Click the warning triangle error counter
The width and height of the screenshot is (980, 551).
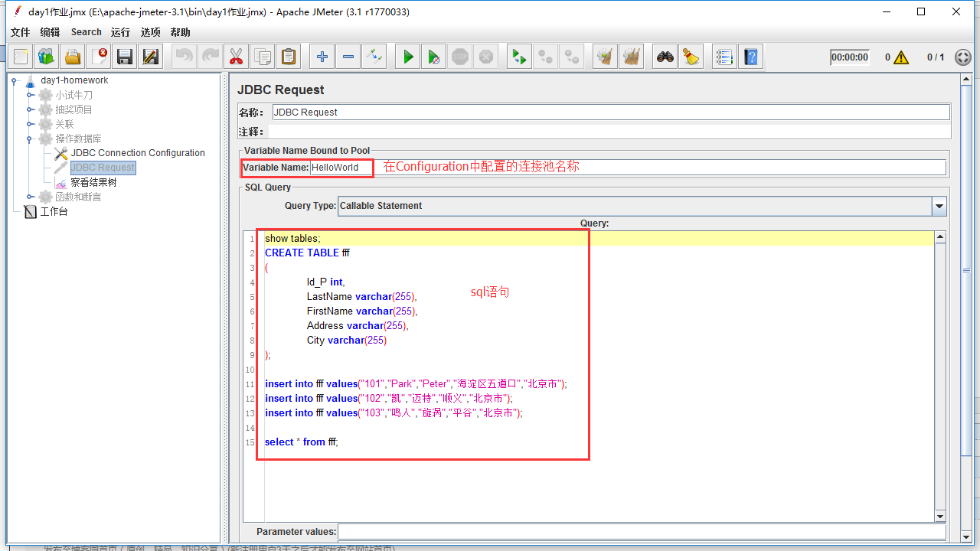tap(901, 57)
